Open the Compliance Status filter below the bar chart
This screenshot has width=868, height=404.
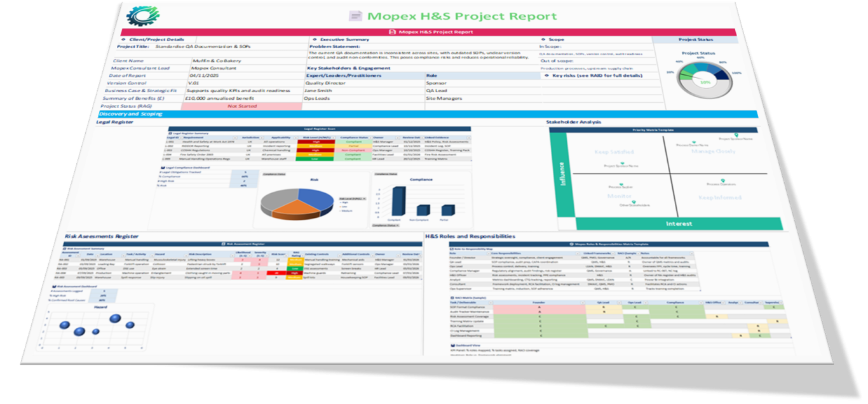[x=398, y=225]
